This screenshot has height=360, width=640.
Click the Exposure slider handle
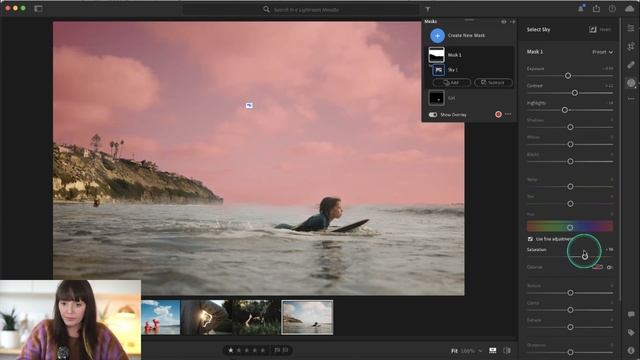568,76
